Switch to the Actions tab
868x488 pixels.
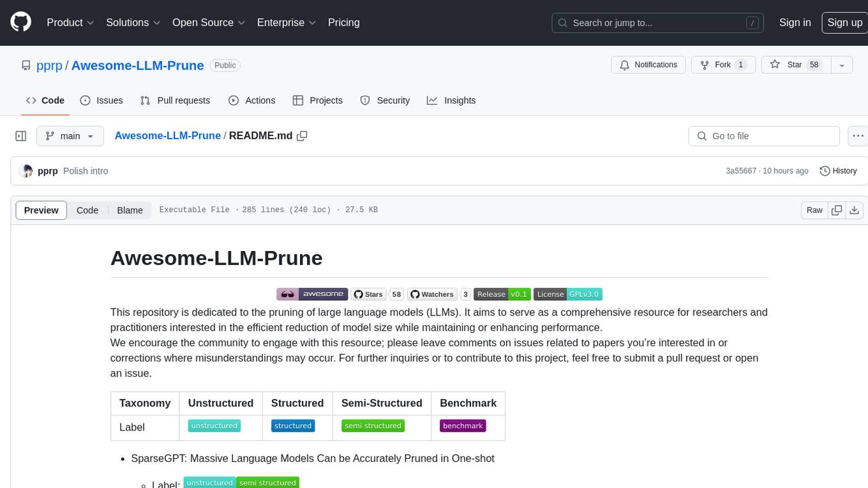[x=251, y=100]
